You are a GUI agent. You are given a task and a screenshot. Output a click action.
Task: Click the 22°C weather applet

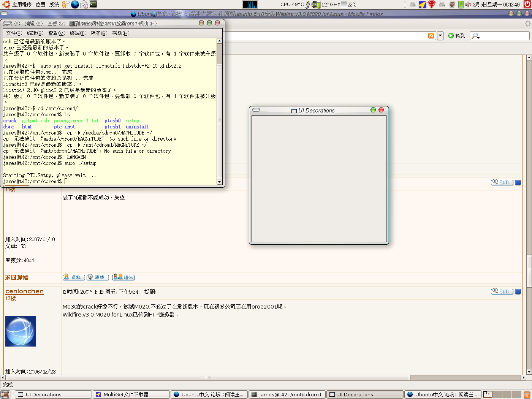[x=349, y=5]
